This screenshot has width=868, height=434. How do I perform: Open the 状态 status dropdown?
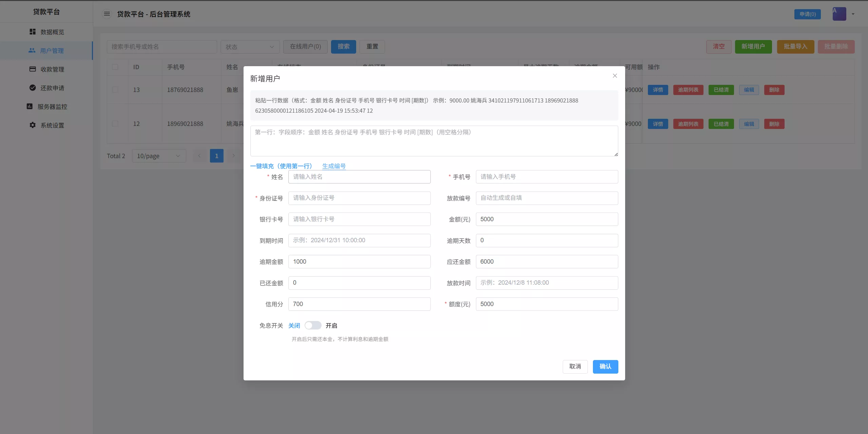pyautogui.click(x=250, y=46)
